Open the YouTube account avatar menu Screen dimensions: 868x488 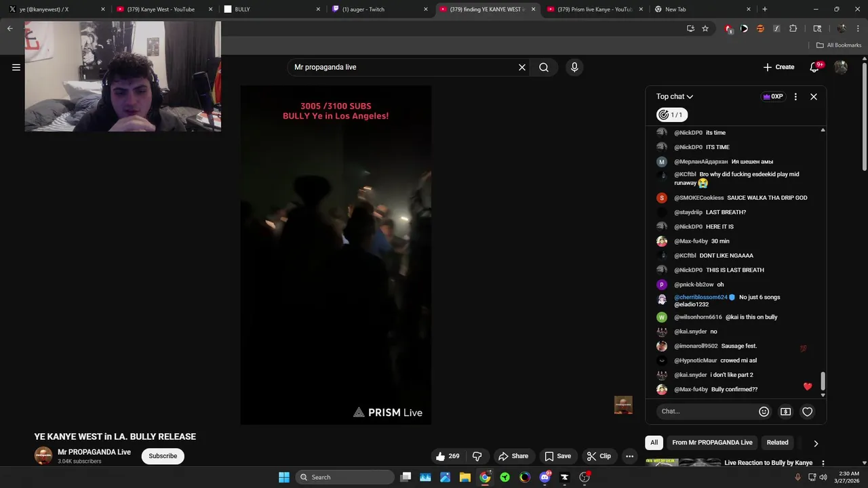pos(841,67)
